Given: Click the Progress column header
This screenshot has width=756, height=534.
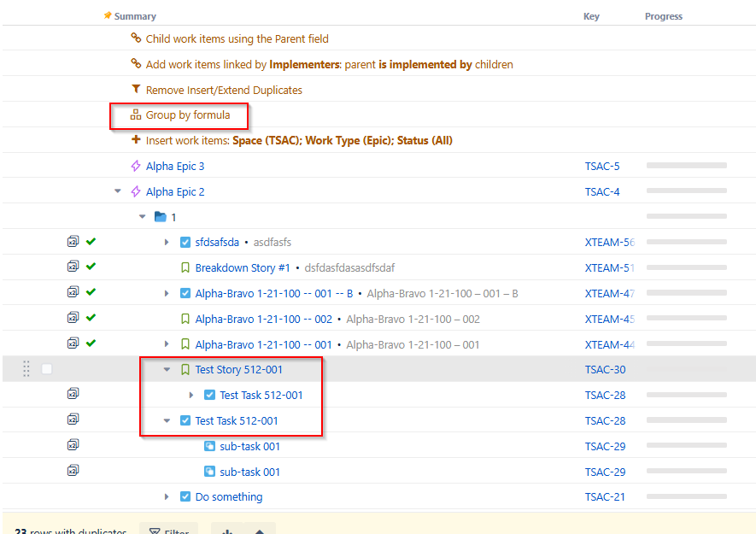Looking at the screenshot, I should click(x=664, y=16).
